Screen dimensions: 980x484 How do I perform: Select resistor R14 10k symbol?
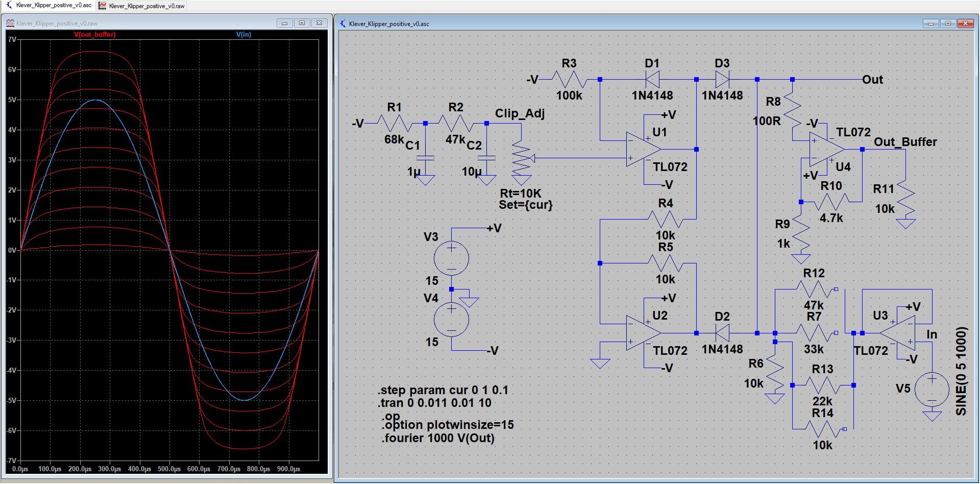tap(823, 429)
